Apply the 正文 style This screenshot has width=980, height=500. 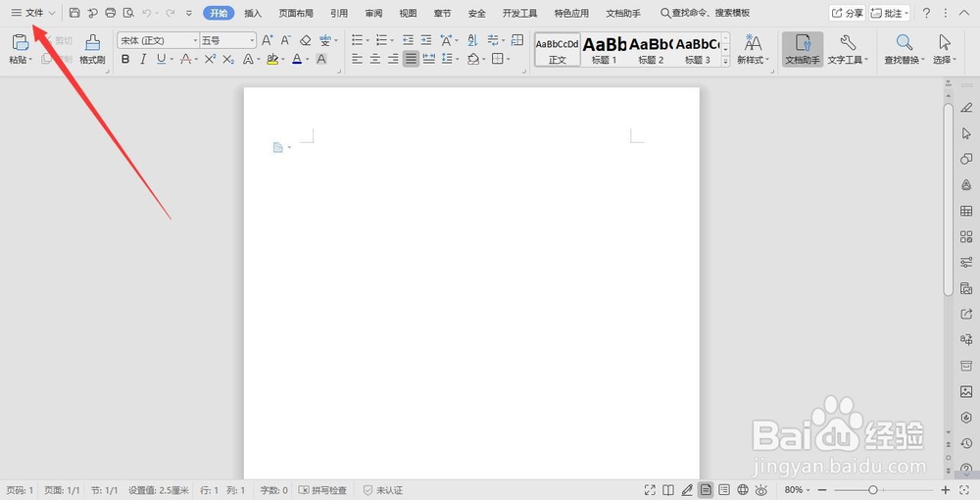coord(558,50)
